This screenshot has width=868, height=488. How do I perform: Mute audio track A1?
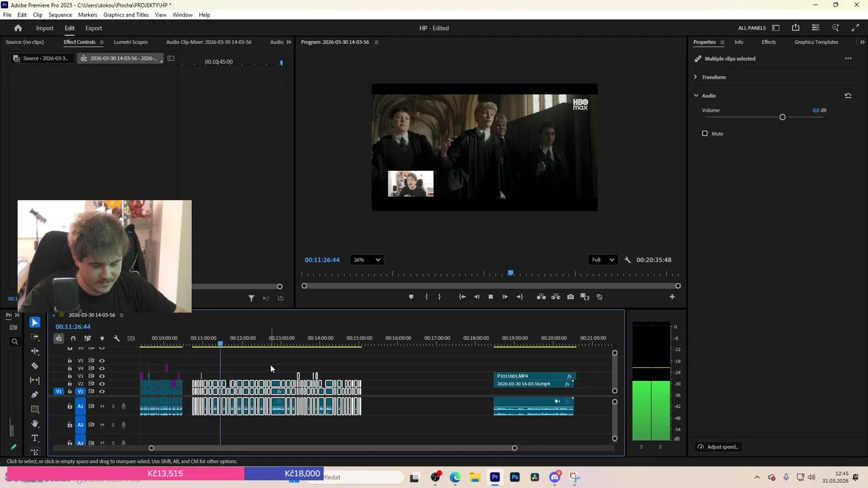(102, 407)
